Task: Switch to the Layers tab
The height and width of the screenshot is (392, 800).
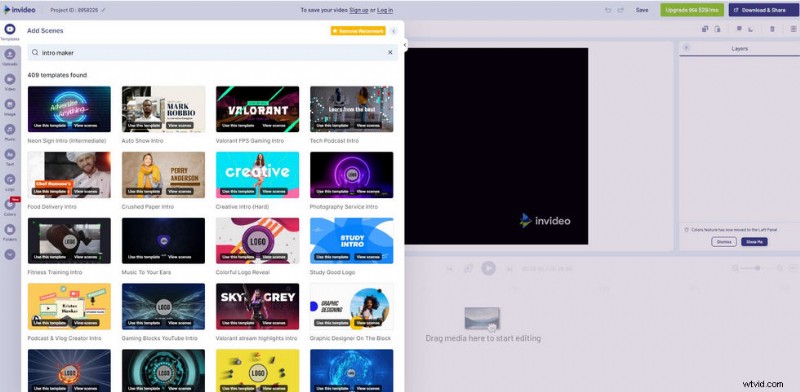Action: click(739, 48)
